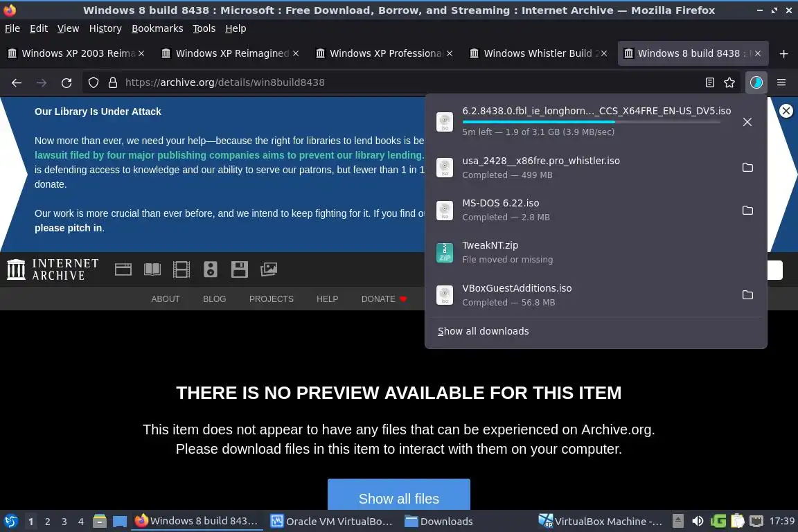This screenshot has height=532, width=798.
Task: Click the Internet Archive Video film icon
Action: [x=181, y=269]
